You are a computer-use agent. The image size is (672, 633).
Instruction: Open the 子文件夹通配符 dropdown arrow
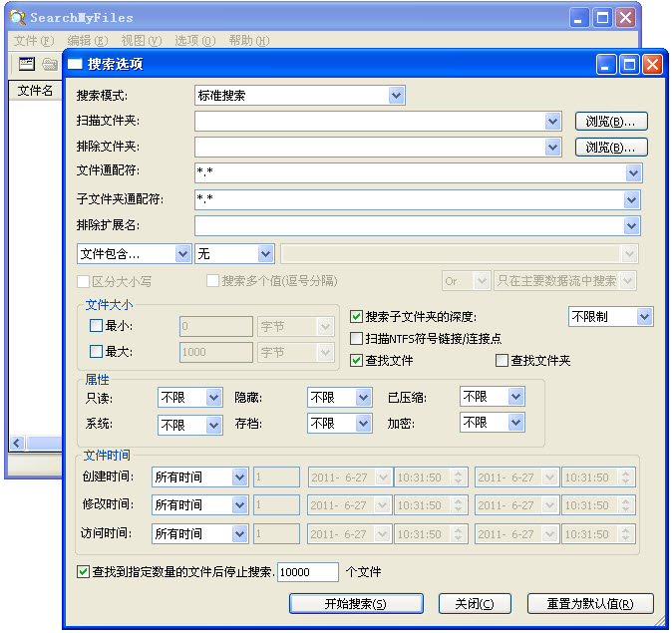click(632, 199)
